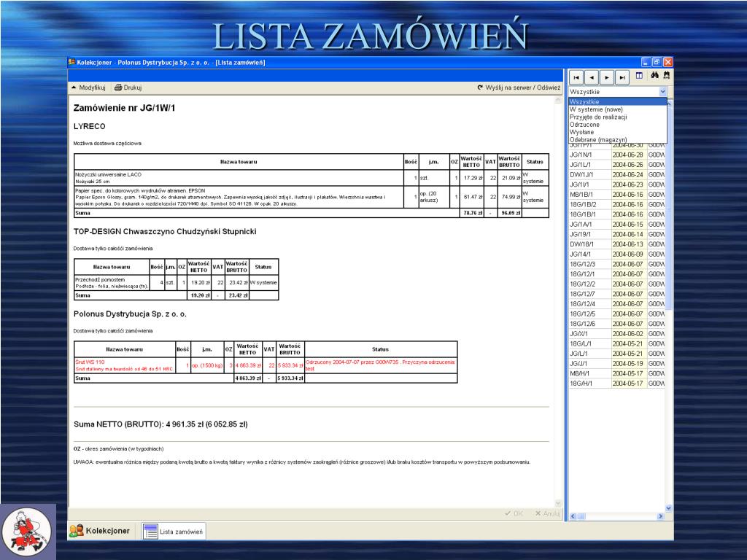Click the date 2004-06-24 cell
This screenshot has height=560, width=747.
629,175
